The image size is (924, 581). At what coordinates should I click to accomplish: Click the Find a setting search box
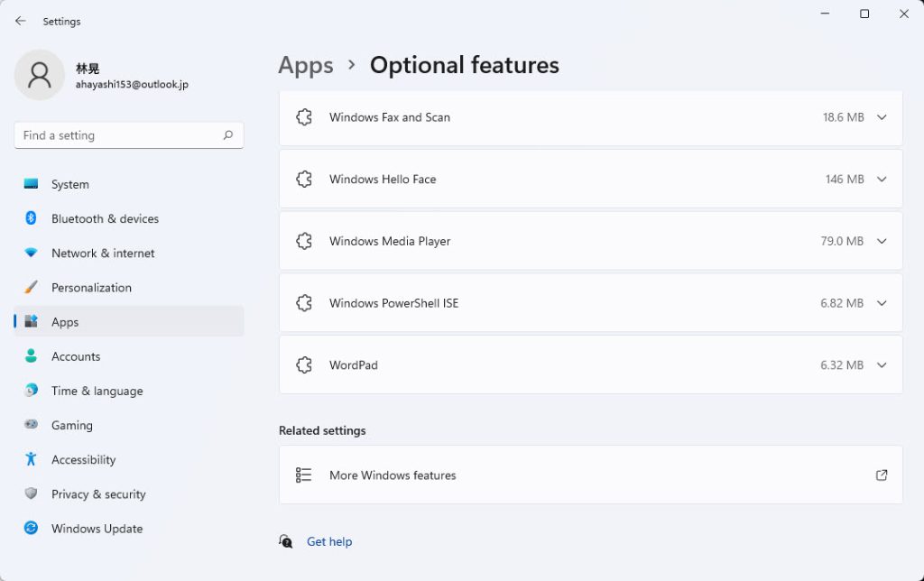tap(128, 135)
